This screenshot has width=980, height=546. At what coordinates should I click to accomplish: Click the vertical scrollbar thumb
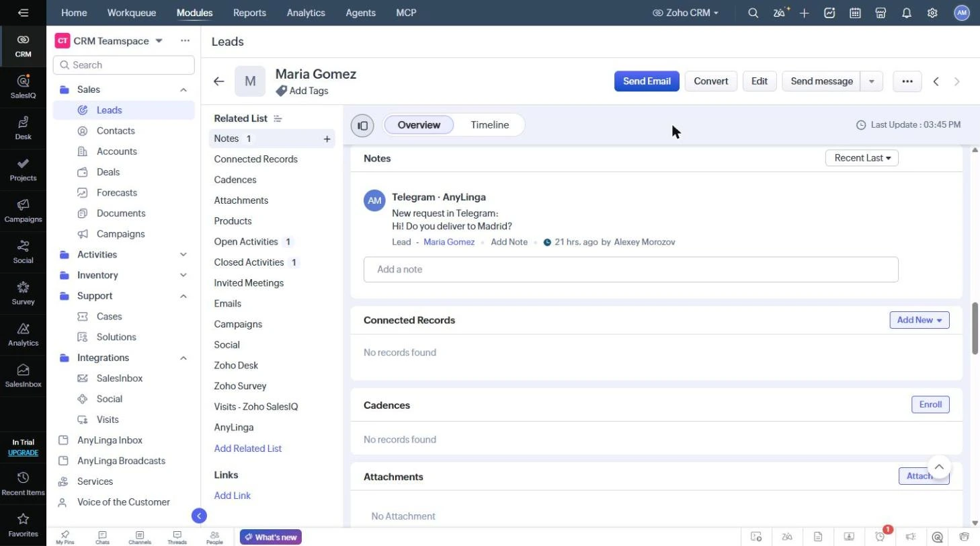(975, 328)
